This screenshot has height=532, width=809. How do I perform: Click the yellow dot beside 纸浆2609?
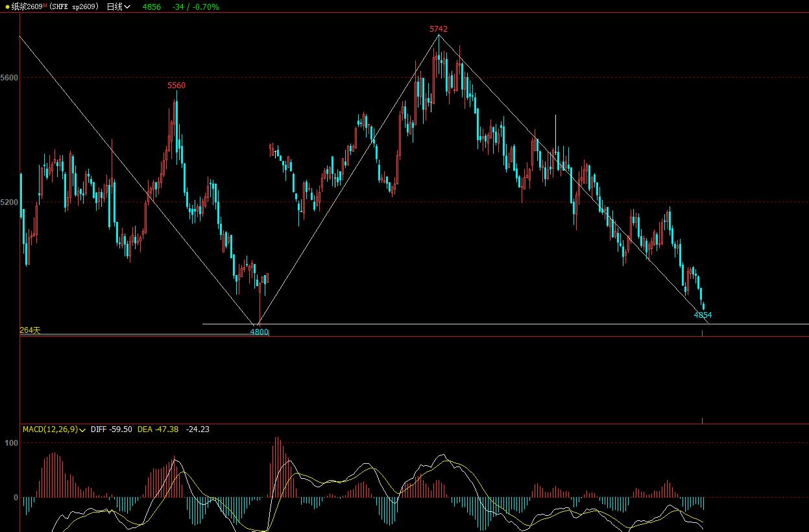[x=7, y=6]
